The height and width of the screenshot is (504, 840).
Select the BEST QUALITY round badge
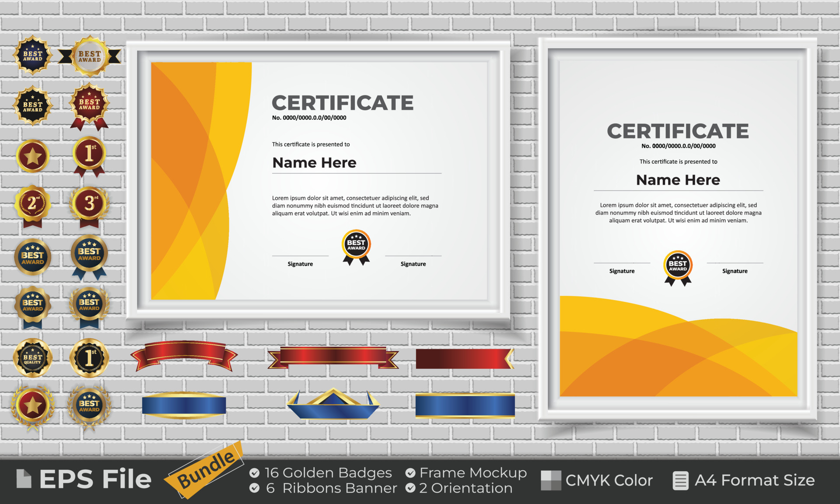pyautogui.click(x=33, y=358)
